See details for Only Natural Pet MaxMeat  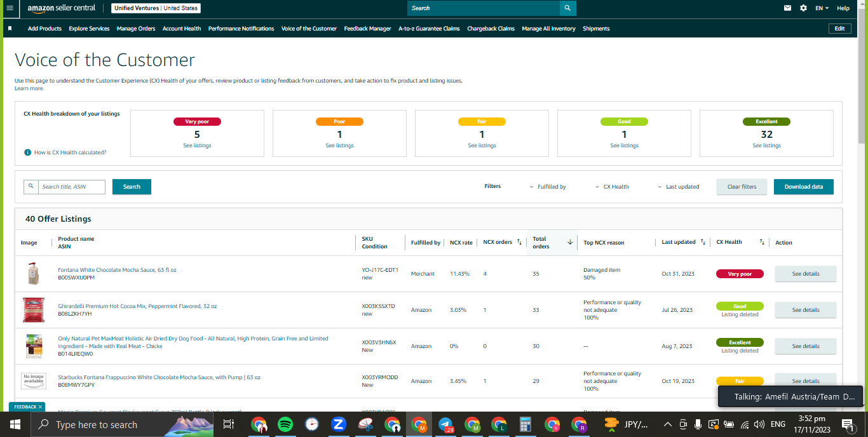[806, 346]
